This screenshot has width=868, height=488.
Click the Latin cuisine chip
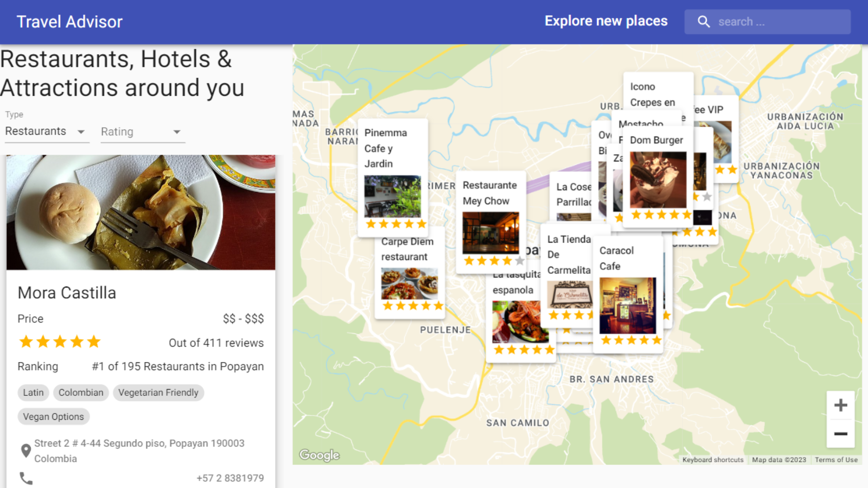[33, 392]
